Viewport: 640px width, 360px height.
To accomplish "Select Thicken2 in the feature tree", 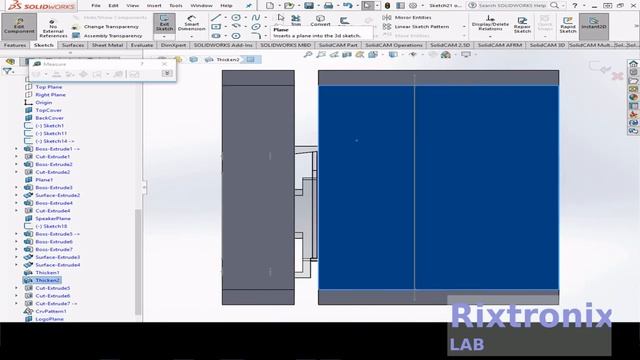I will (42, 280).
